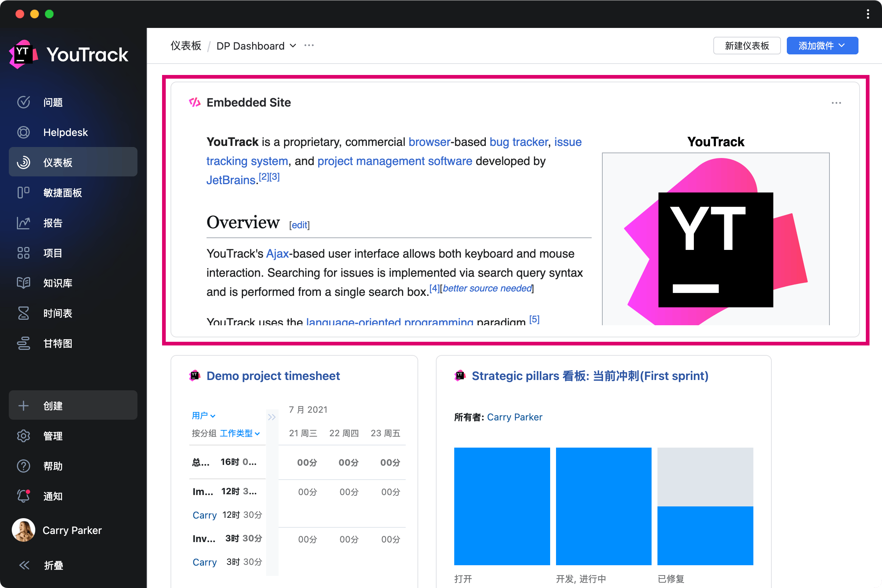Expand the timesheet column double-arrow
882x588 pixels.
pyautogui.click(x=272, y=417)
